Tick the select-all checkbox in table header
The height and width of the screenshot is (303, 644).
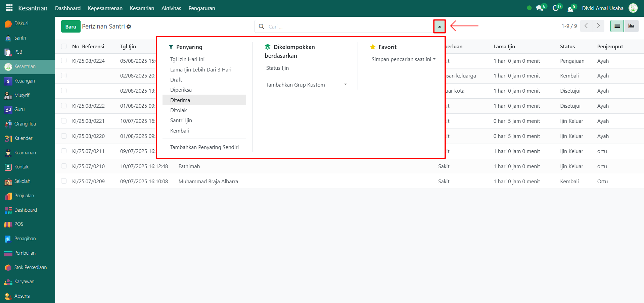64,47
